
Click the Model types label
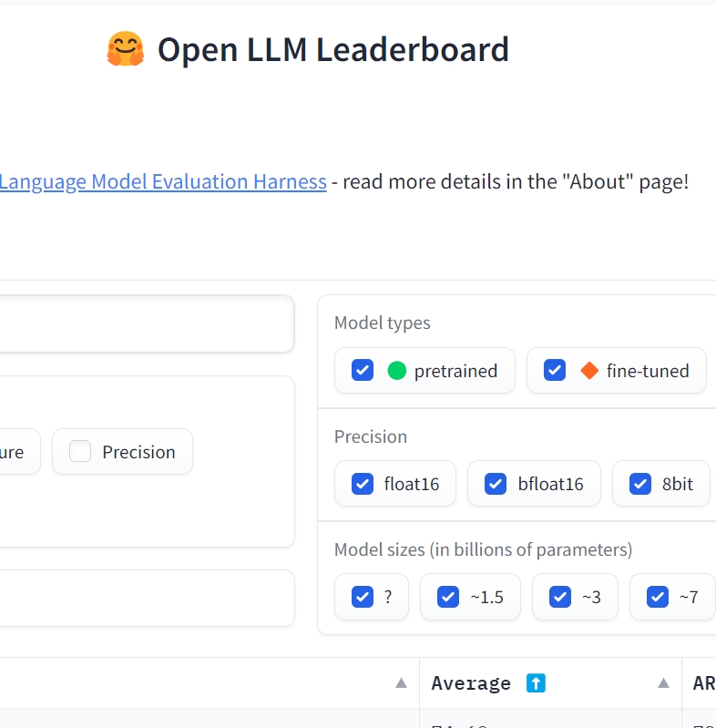point(383,323)
